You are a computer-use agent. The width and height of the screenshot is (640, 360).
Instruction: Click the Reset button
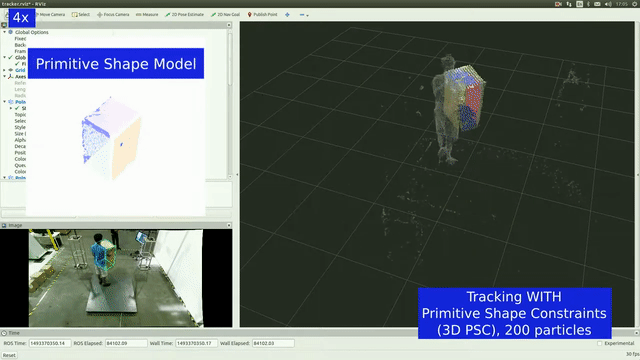click(x=9, y=355)
